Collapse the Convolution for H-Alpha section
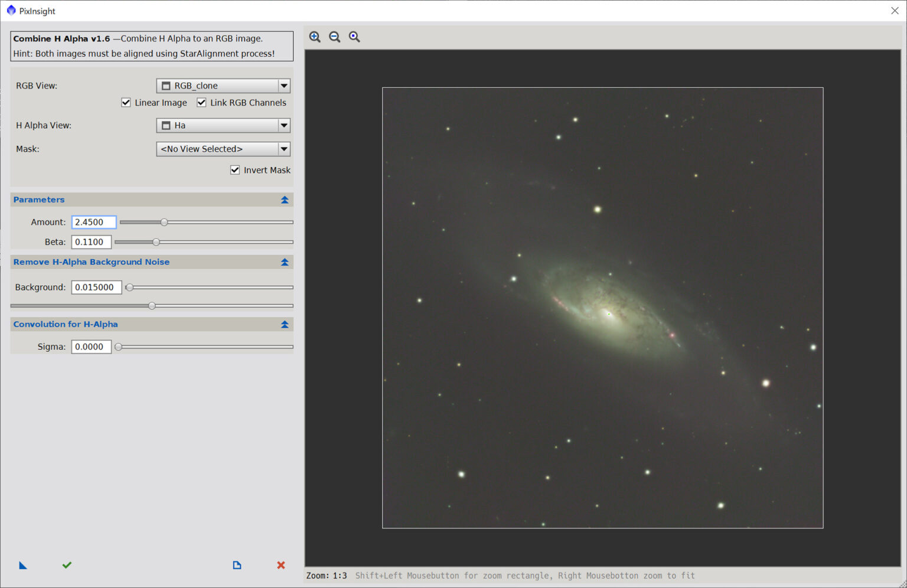Viewport: 907px width, 588px height. (285, 324)
